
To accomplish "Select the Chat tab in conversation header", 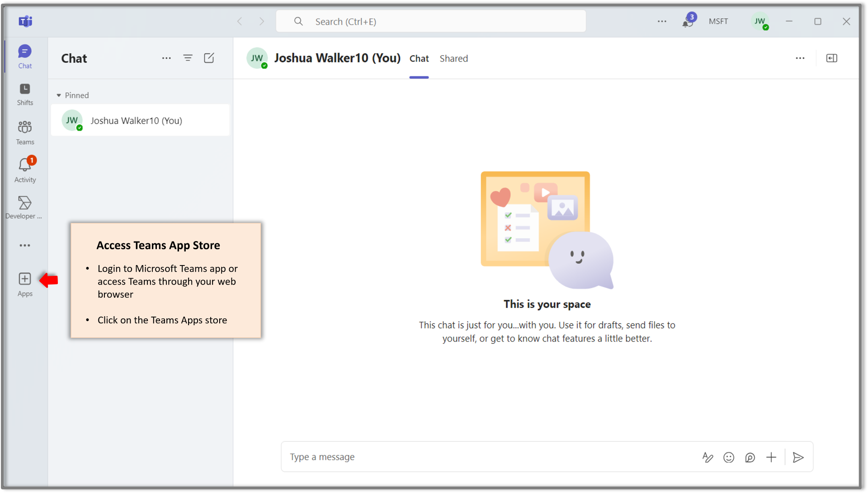I will [x=419, y=58].
